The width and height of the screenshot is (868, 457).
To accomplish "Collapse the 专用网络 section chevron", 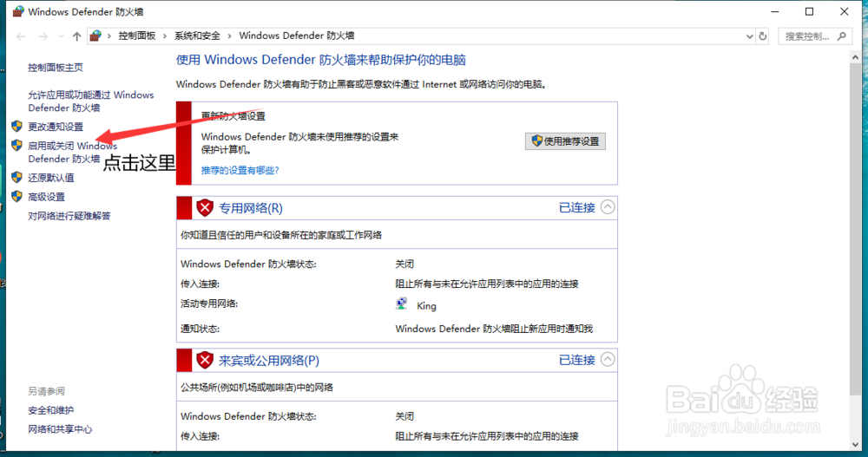I will pos(608,207).
